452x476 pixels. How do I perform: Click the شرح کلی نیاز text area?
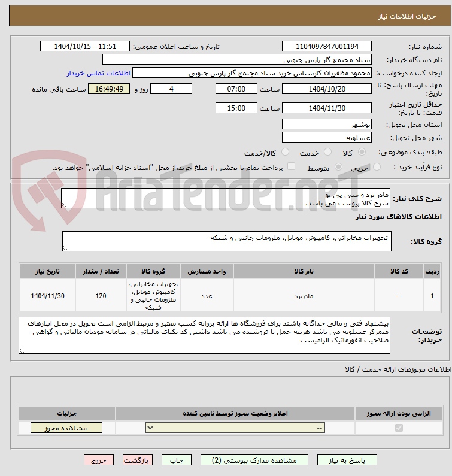tap(226, 198)
